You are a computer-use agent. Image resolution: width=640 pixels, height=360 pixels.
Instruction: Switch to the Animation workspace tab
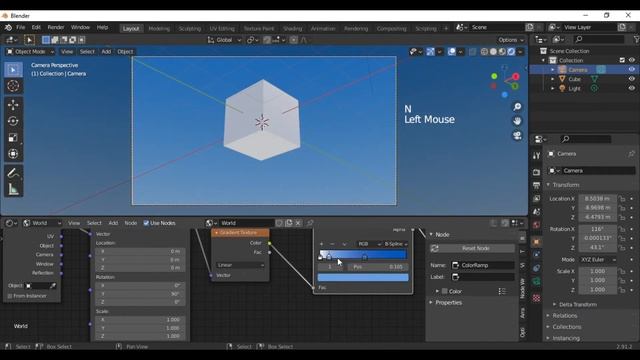[323, 29]
